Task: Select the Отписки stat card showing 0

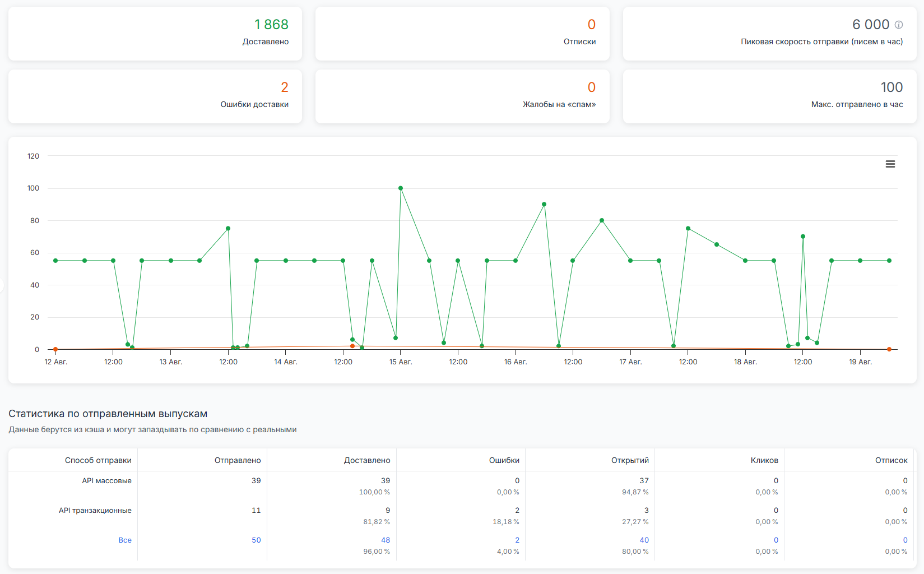Action: (x=462, y=34)
